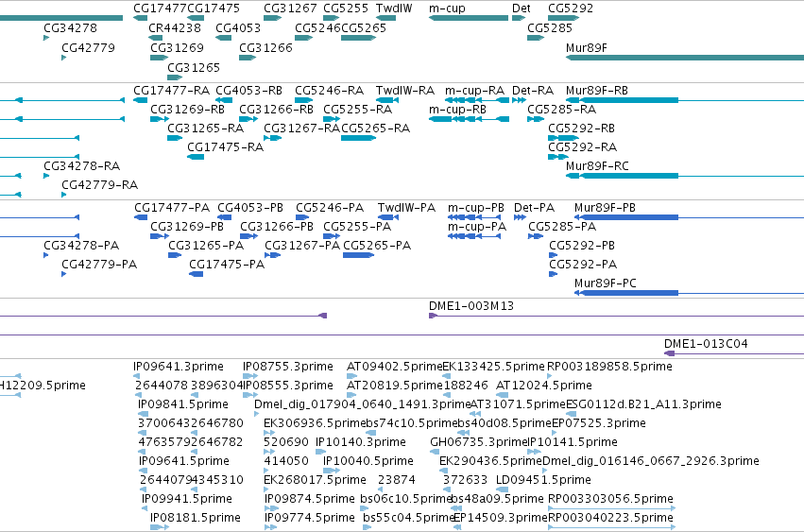Select the RP003303056.5prime EST feature

coord(611,508)
